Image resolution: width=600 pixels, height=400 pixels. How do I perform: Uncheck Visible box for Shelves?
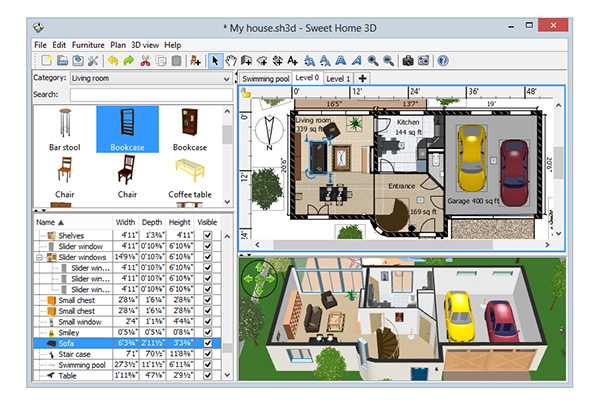[x=208, y=235]
